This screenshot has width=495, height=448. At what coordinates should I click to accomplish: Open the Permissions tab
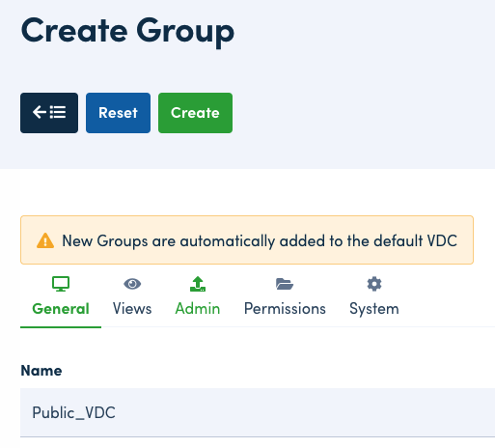tap(285, 309)
